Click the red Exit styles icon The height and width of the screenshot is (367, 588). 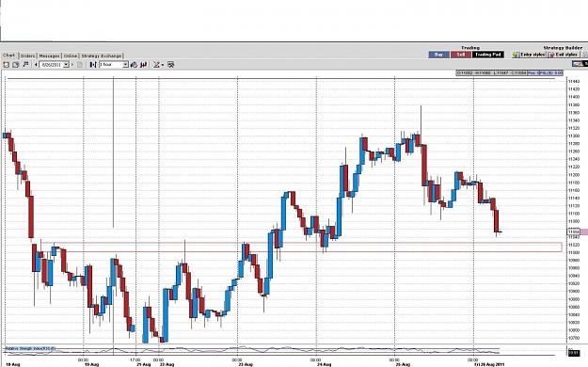(551, 55)
